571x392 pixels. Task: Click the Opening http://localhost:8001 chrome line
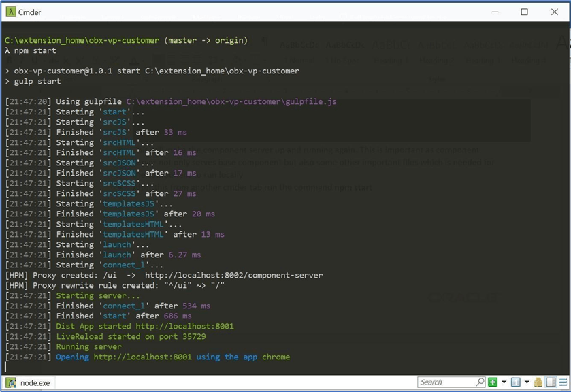tap(173, 357)
